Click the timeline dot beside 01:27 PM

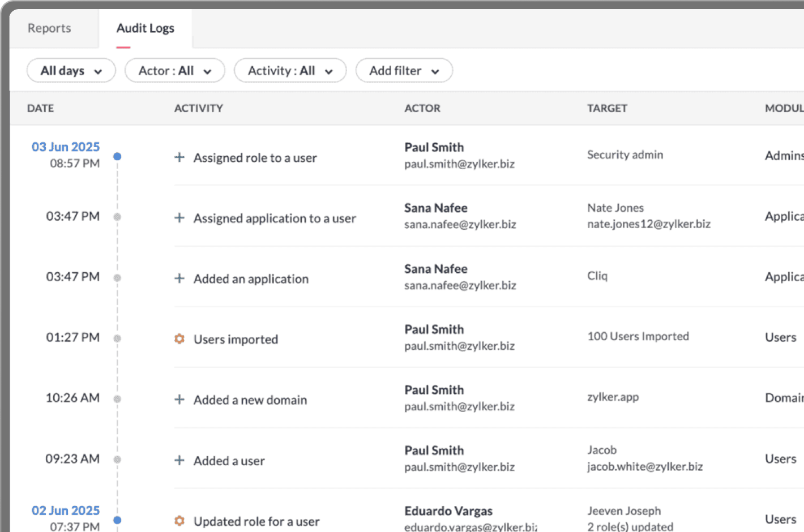pyautogui.click(x=117, y=337)
